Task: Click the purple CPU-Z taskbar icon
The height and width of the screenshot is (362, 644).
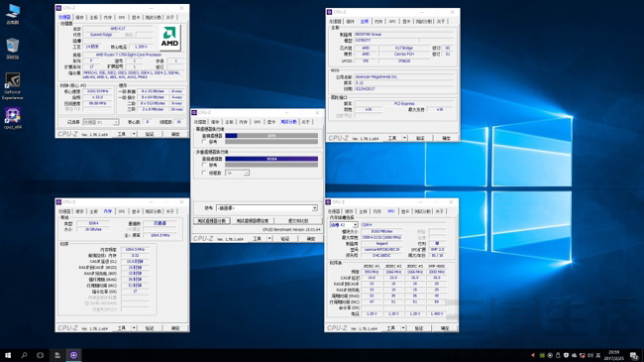Action: pos(74,355)
